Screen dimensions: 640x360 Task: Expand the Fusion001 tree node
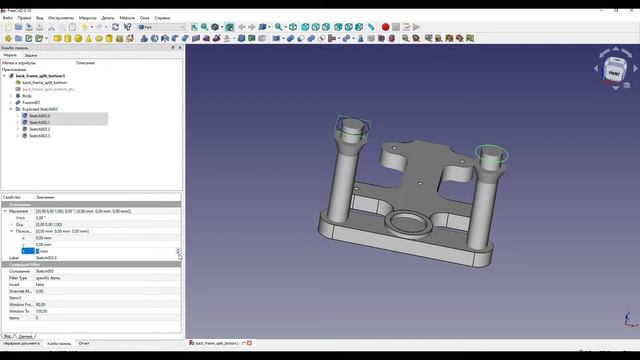11,102
